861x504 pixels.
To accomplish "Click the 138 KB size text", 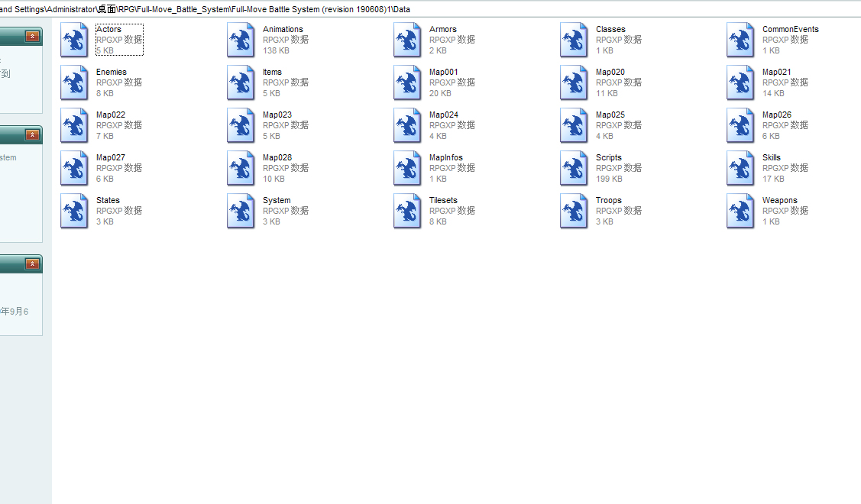I will tap(276, 50).
